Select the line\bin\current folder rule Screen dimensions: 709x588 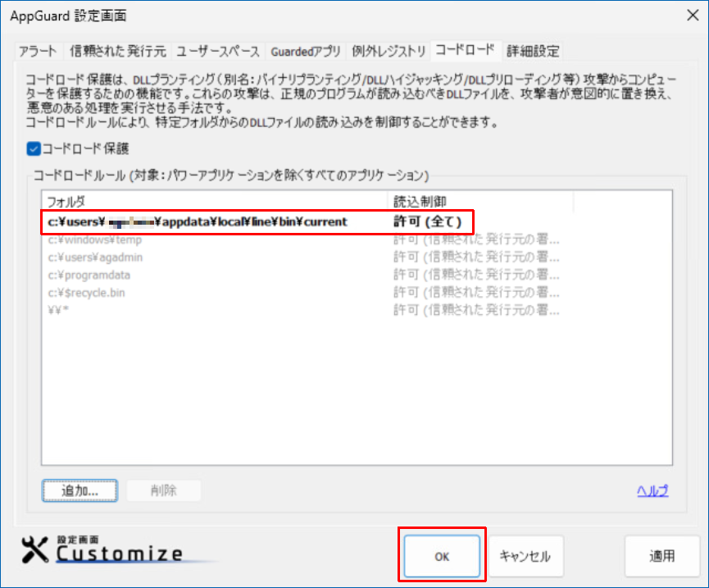click(197, 221)
